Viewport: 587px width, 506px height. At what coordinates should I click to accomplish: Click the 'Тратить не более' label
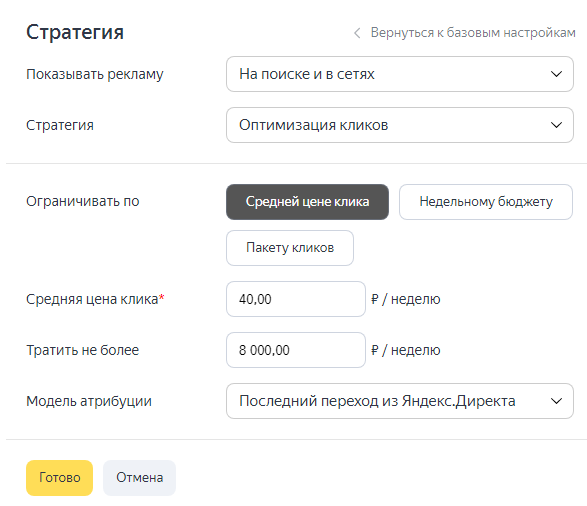tap(82, 350)
